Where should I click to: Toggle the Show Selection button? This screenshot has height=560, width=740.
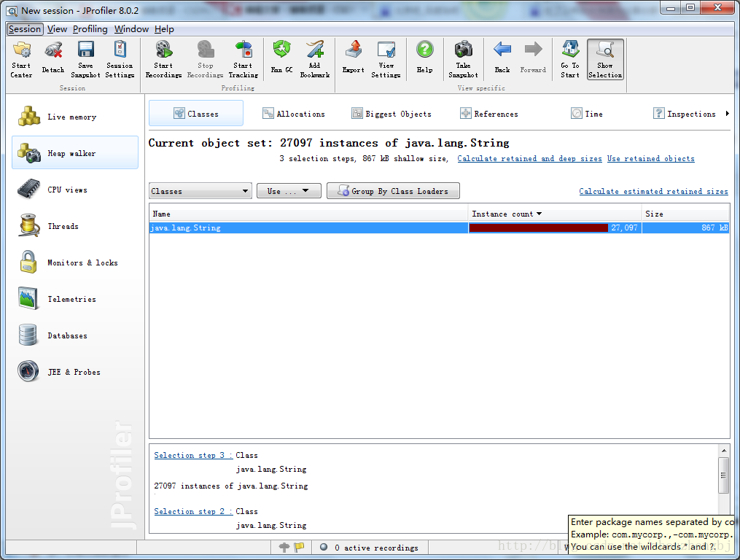coord(606,60)
